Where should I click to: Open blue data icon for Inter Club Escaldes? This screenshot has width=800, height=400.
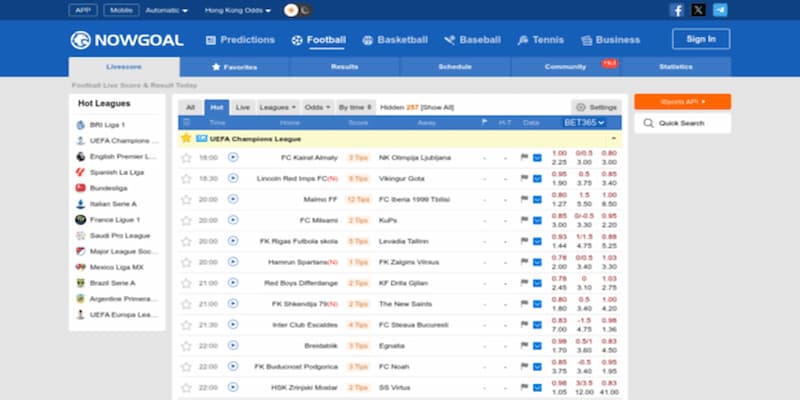[x=537, y=325]
